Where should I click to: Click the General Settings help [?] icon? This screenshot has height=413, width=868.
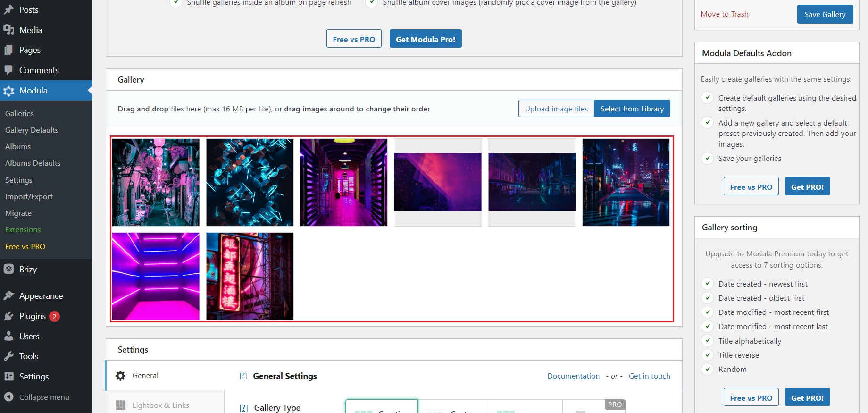click(243, 376)
